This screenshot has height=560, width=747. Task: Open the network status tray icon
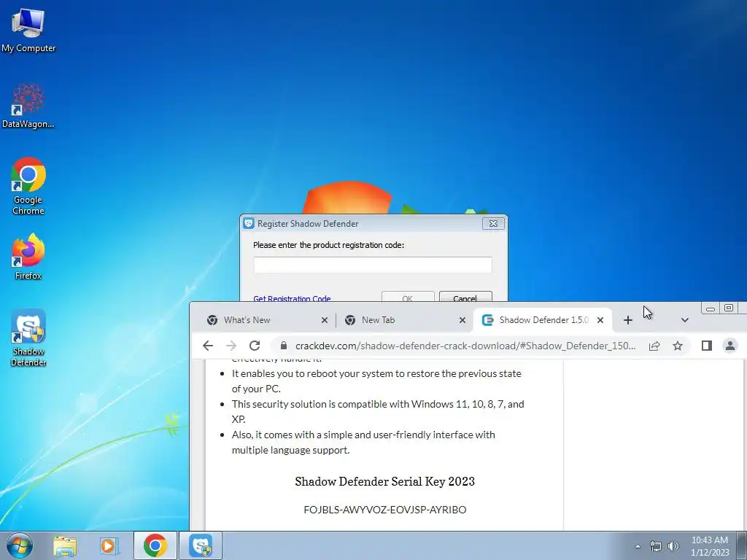656,546
